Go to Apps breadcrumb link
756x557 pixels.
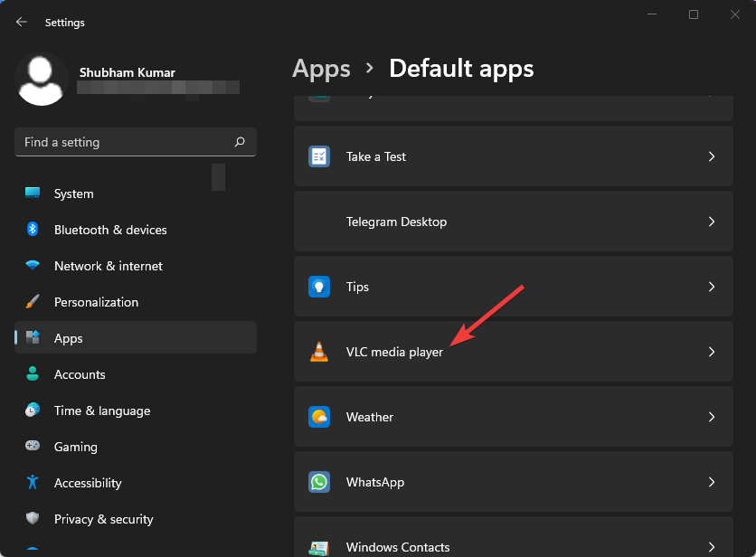click(x=321, y=69)
